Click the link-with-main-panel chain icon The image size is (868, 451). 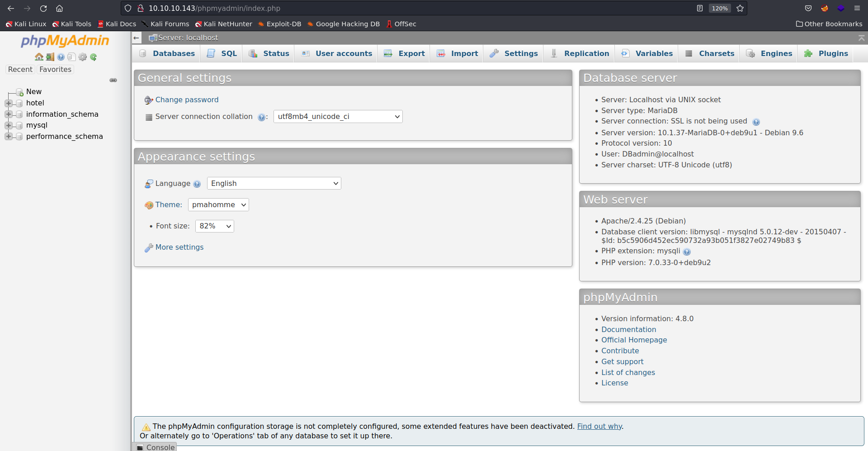point(113,80)
